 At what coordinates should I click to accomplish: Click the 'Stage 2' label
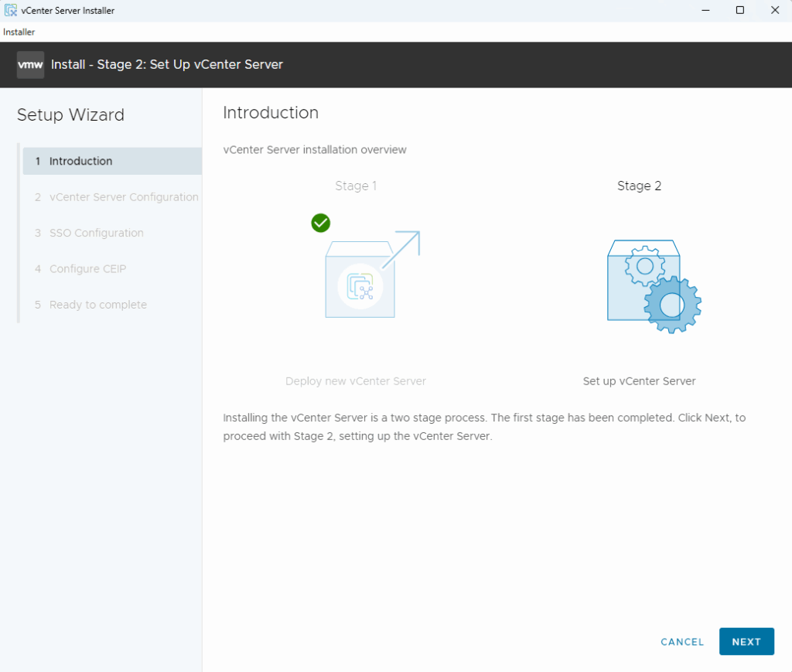click(639, 186)
